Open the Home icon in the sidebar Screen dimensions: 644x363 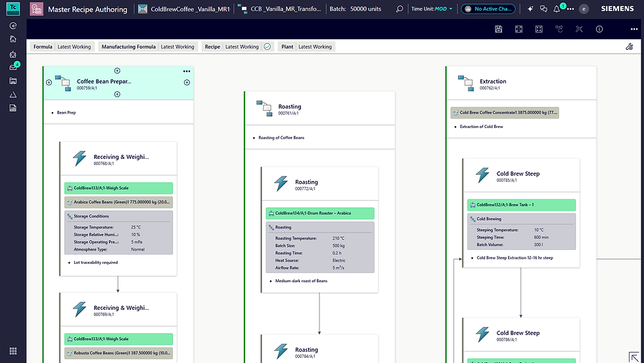click(13, 39)
